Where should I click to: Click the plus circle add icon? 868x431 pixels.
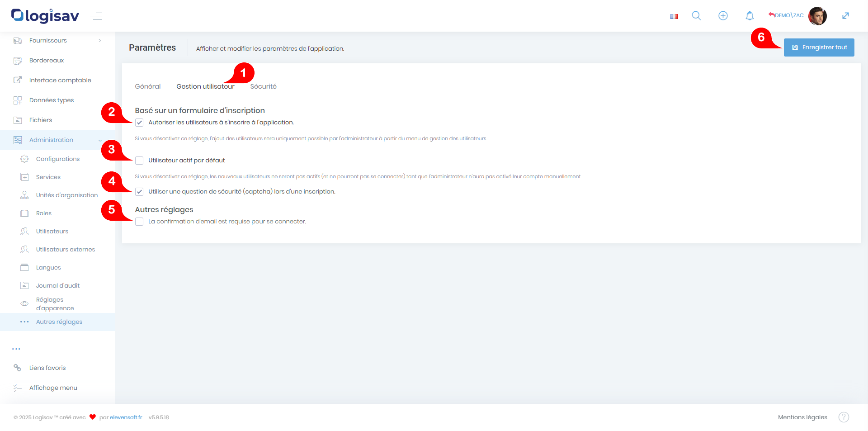pyautogui.click(x=723, y=16)
